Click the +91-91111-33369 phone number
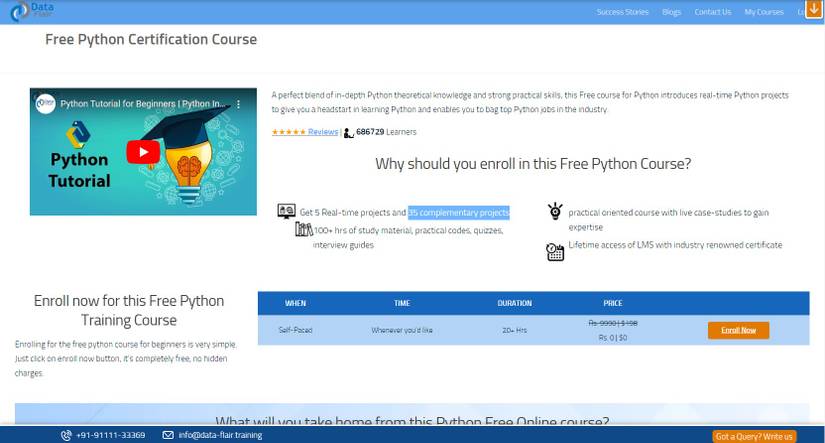Screen dimensions: 825x443 [x=110, y=435]
